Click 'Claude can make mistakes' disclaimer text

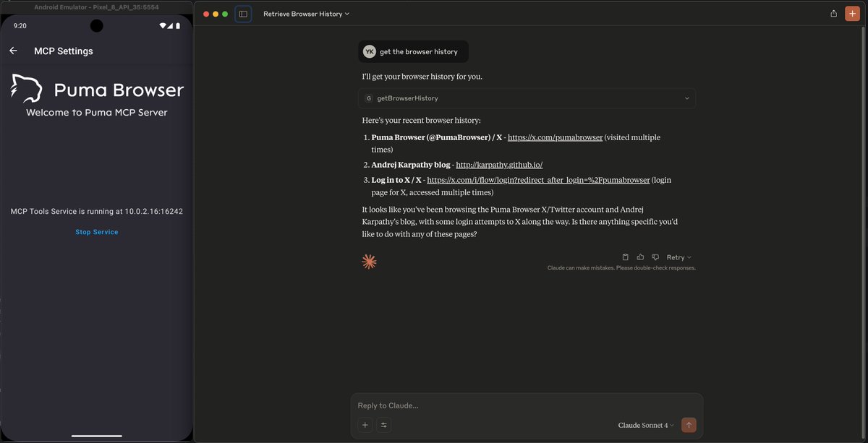click(x=621, y=268)
